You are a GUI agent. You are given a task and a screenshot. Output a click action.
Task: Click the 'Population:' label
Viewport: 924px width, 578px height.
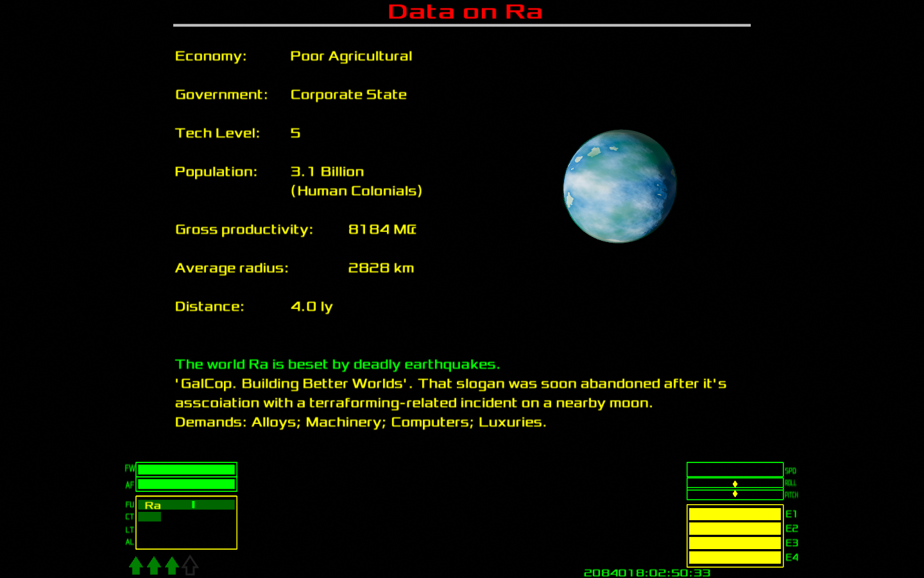216,172
